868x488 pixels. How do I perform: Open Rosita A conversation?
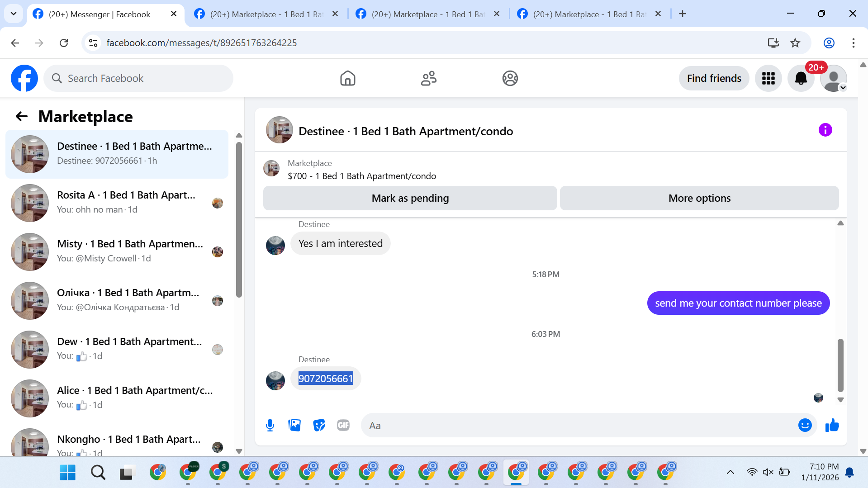[117, 203]
